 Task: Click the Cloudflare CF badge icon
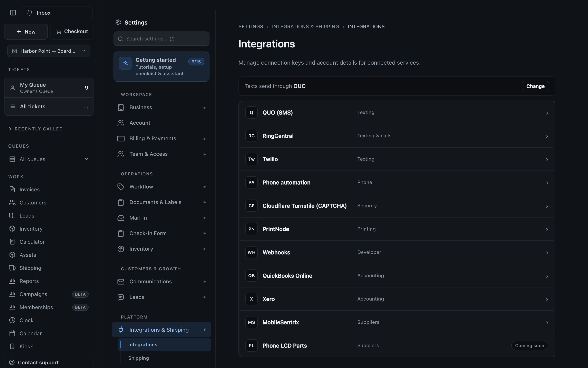tap(252, 206)
